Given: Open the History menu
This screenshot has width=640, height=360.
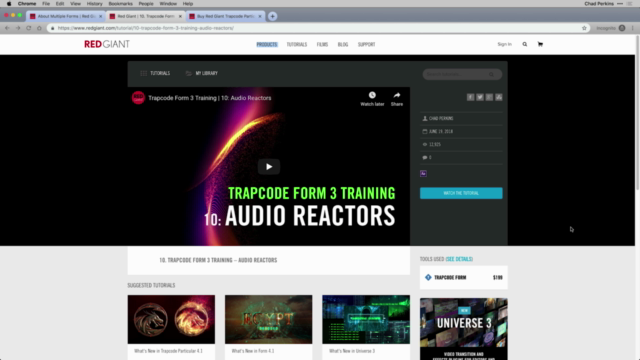Looking at the screenshot, I should tap(94, 4).
